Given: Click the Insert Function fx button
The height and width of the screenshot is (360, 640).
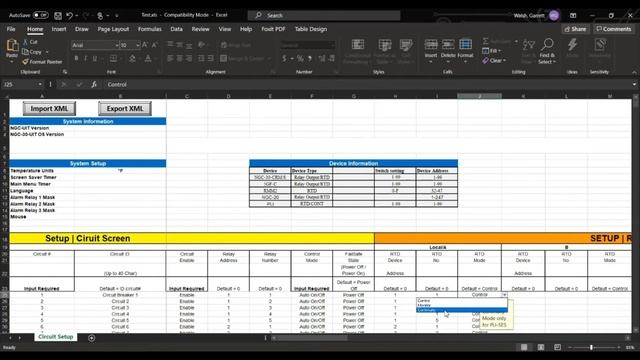Looking at the screenshot, I should [94, 84].
